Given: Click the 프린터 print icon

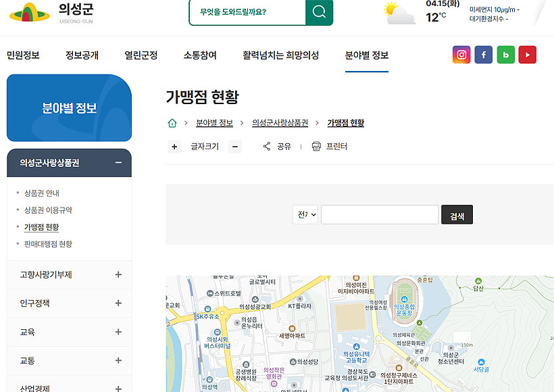Looking at the screenshot, I should coord(316,146).
